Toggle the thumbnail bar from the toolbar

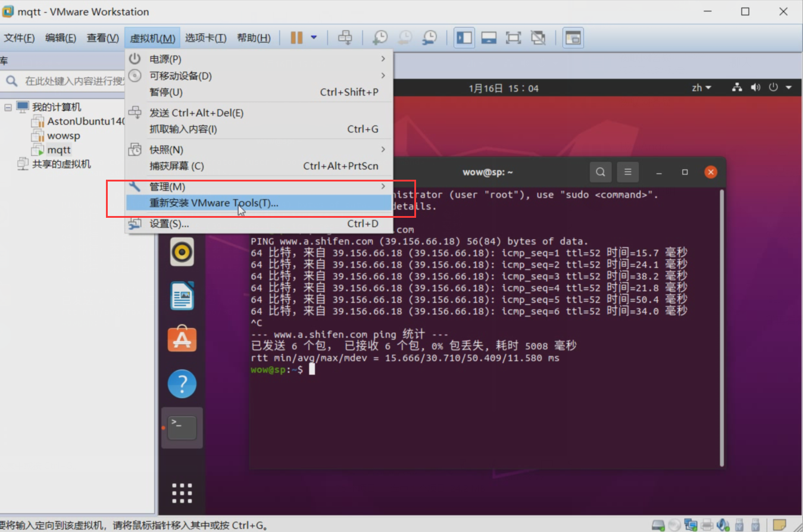point(489,38)
